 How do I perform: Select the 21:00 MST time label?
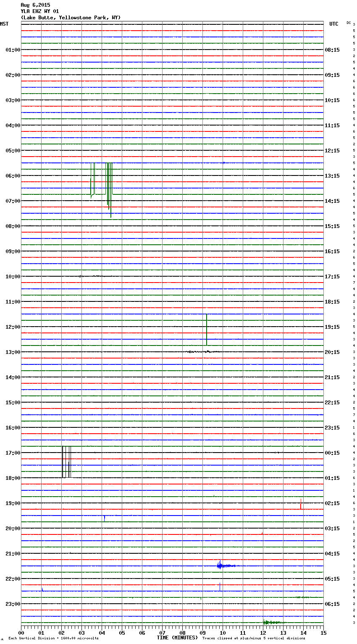click(13, 554)
